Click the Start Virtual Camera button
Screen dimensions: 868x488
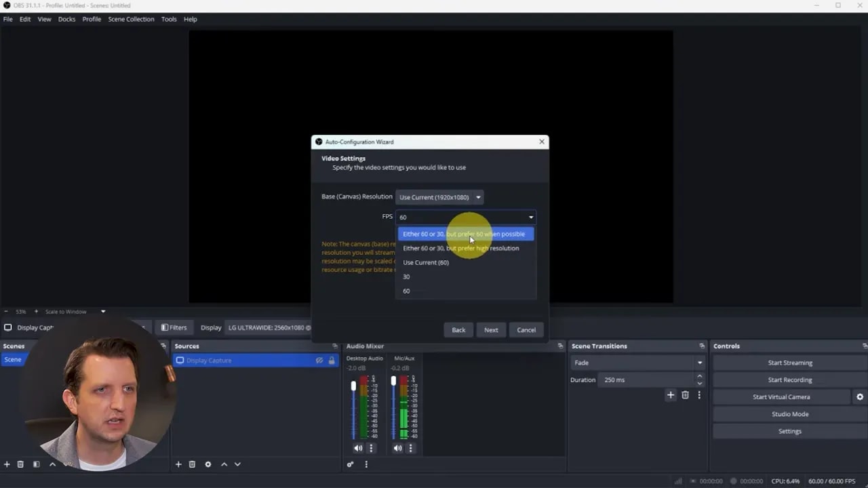pyautogui.click(x=781, y=396)
